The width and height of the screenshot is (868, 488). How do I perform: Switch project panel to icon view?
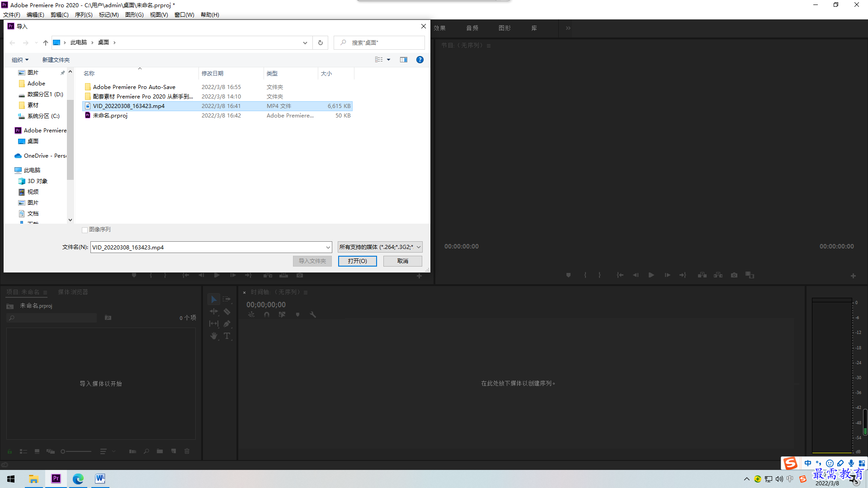pyautogui.click(x=37, y=451)
